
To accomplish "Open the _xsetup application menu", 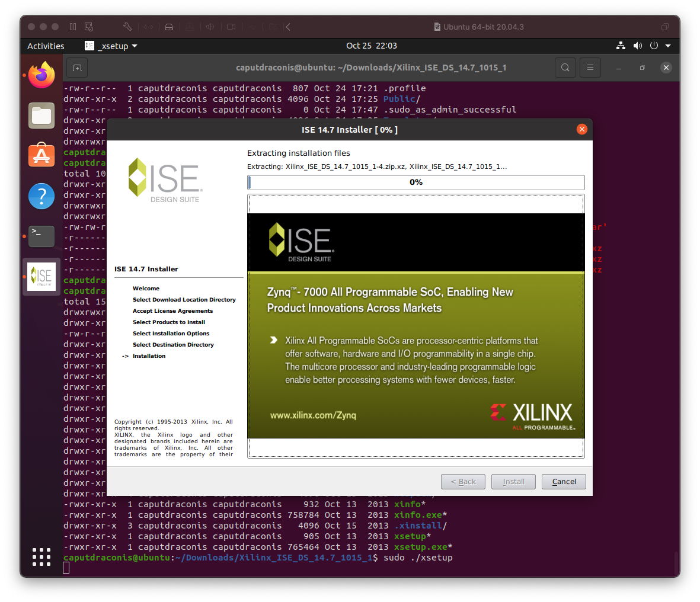I will click(x=111, y=46).
